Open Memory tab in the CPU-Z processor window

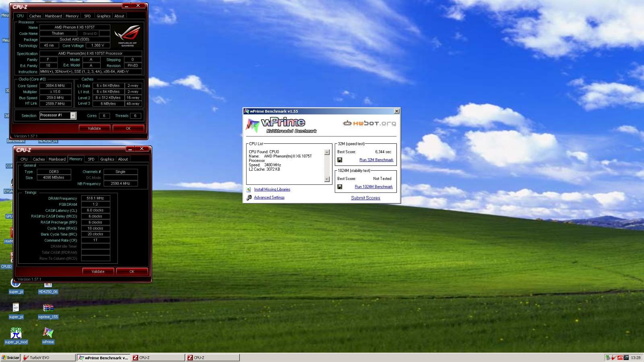72,16
